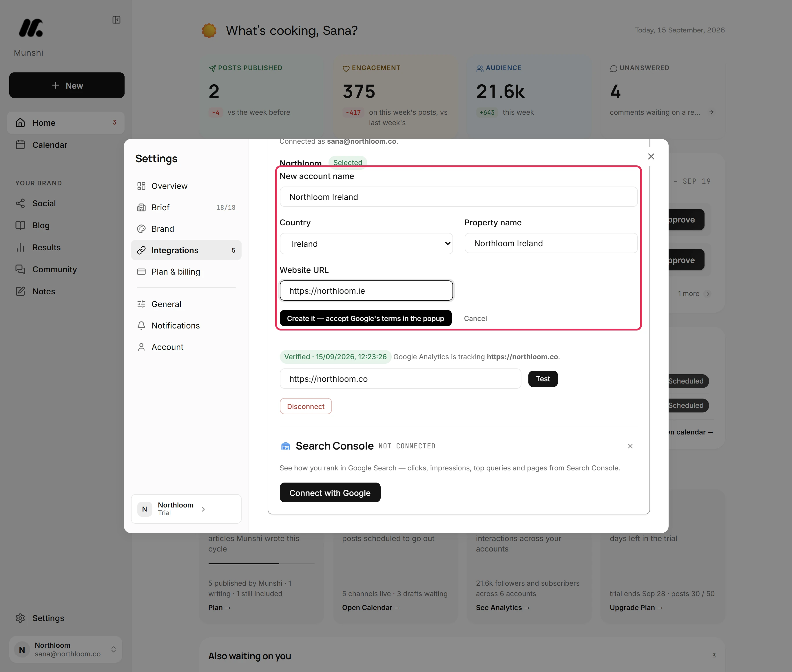Click the sun greeting icon
This screenshot has height=672, width=792.
(209, 30)
